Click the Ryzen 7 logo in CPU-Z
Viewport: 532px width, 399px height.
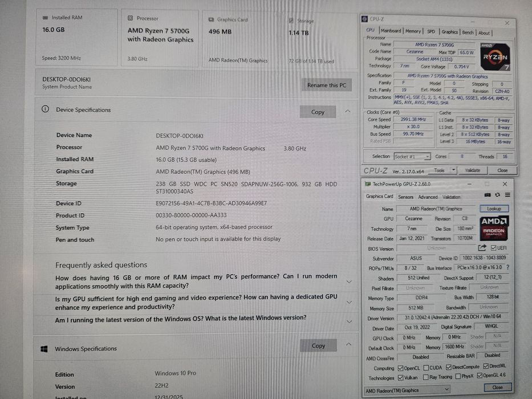tap(495, 56)
